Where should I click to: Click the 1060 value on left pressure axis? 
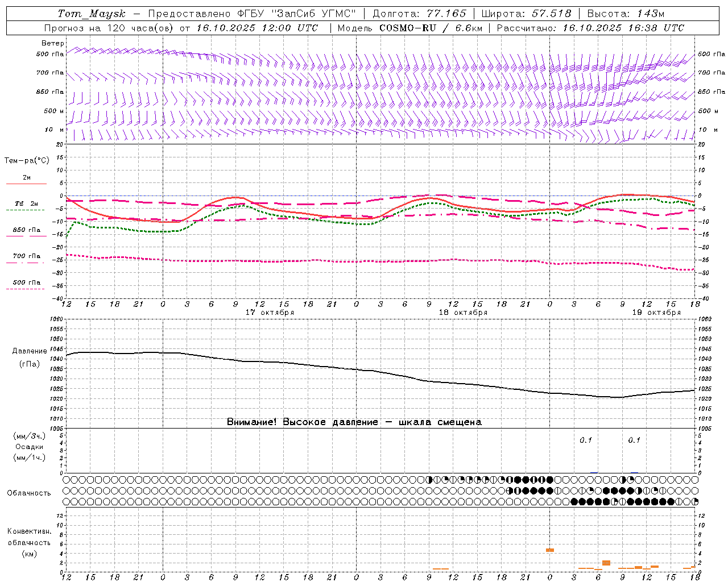pos(57,319)
